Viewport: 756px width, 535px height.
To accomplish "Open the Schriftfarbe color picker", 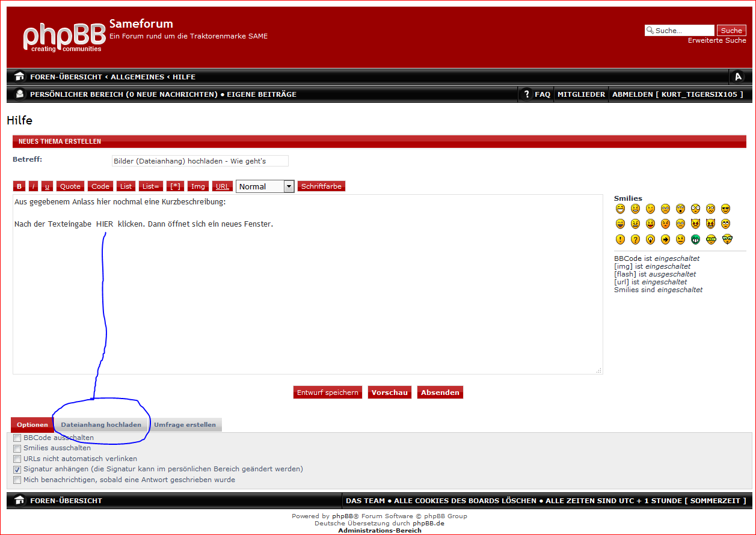I will (321, 186).
